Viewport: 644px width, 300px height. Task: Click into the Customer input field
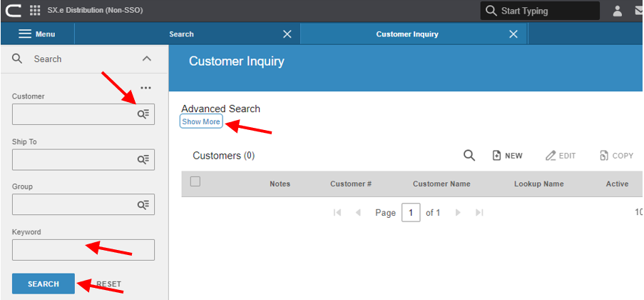click(83, 114)
